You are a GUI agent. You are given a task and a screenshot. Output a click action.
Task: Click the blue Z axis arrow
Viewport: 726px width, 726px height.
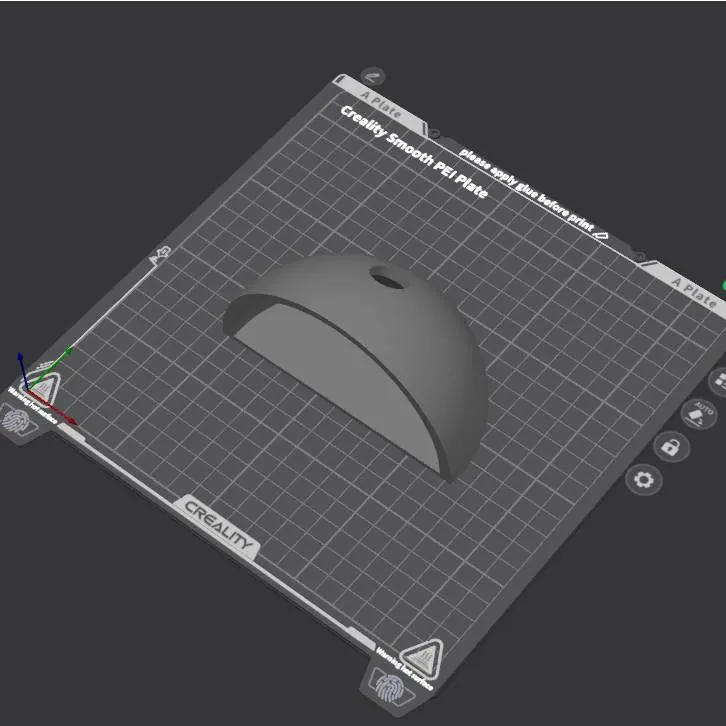pos(22,369)
